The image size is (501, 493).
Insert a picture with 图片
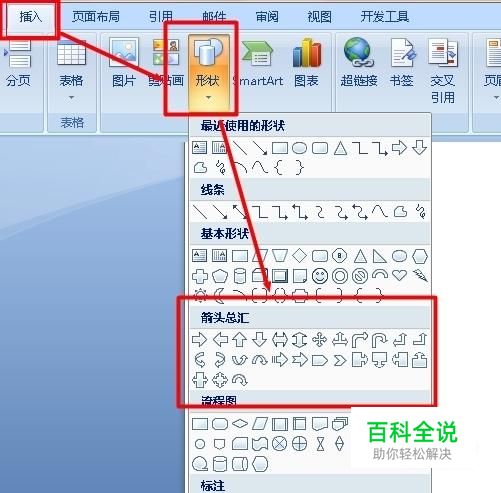[124, 63]
